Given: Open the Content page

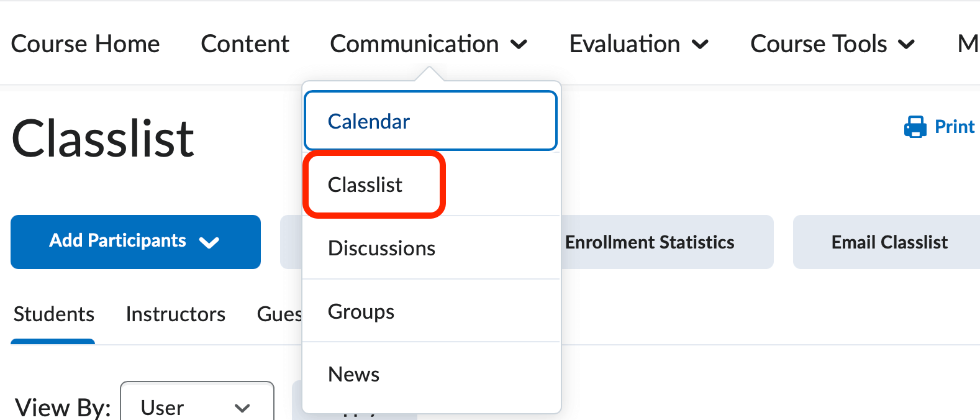Looking at the screenshot, I should click(x=245, y=43).
